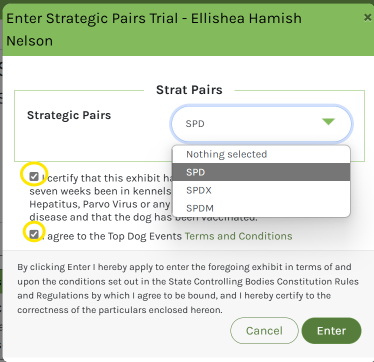Click the 'agree to the Top Dog Events' text
The width and height of the screenshot is (374, 362).
[114, 236]
